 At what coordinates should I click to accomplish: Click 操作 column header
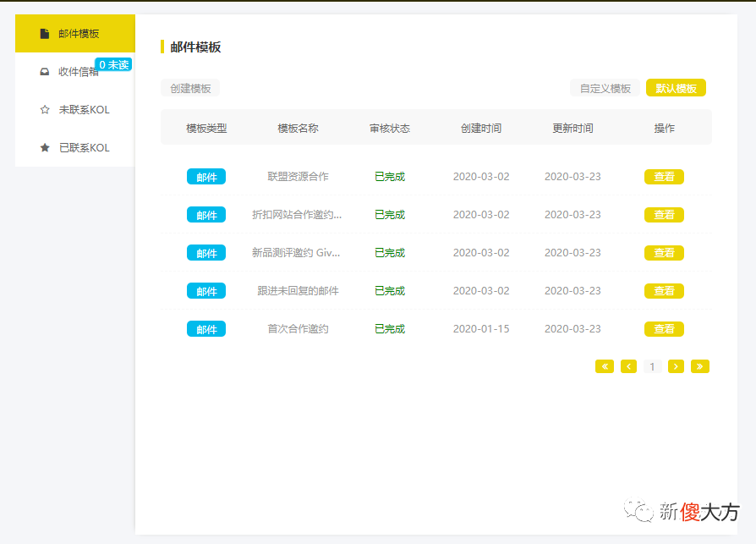coord(665,129)
